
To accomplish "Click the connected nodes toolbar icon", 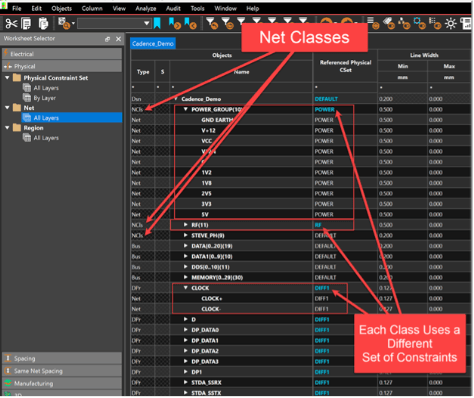I will 404,23.
